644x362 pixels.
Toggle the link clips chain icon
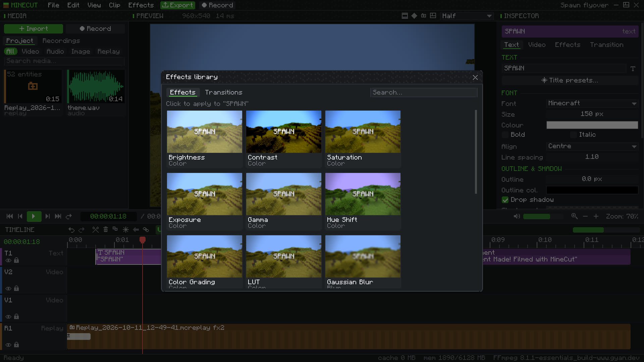(146, 230)
